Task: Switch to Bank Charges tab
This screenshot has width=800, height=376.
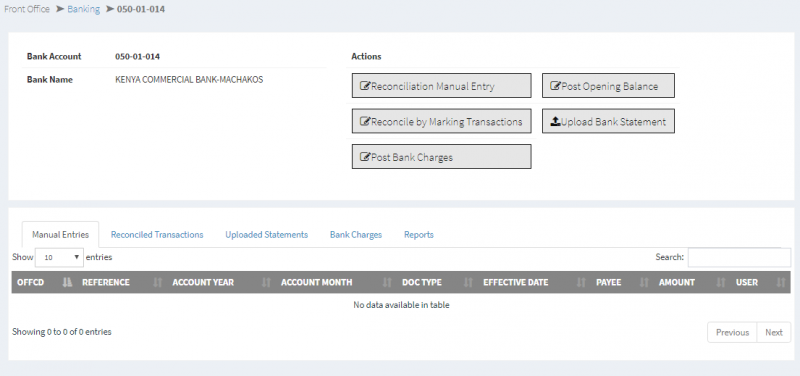Action: pyautogui.click(x=356, y=235)
